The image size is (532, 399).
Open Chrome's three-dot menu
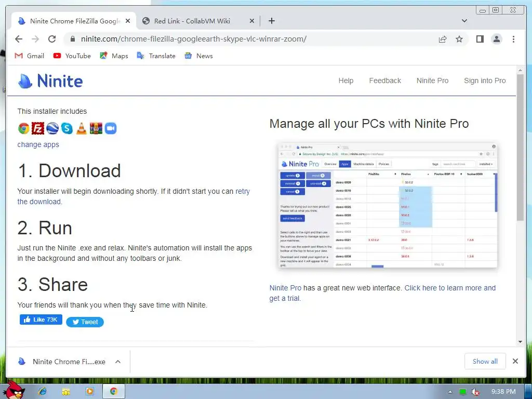point(513,39)
